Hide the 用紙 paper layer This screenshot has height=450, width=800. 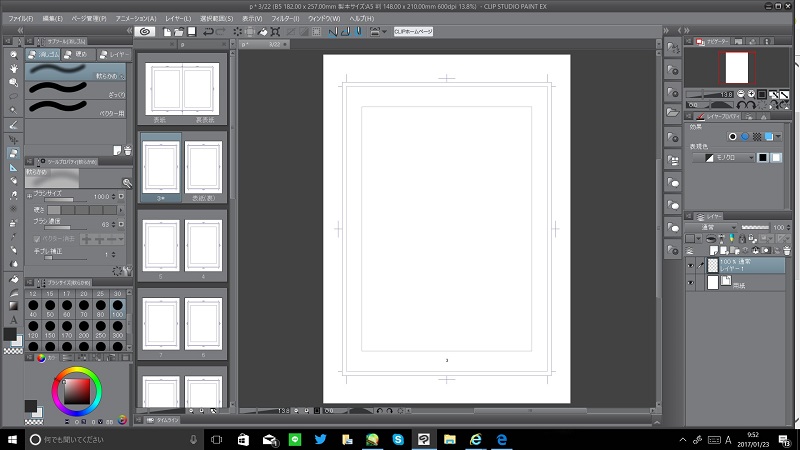691,285
